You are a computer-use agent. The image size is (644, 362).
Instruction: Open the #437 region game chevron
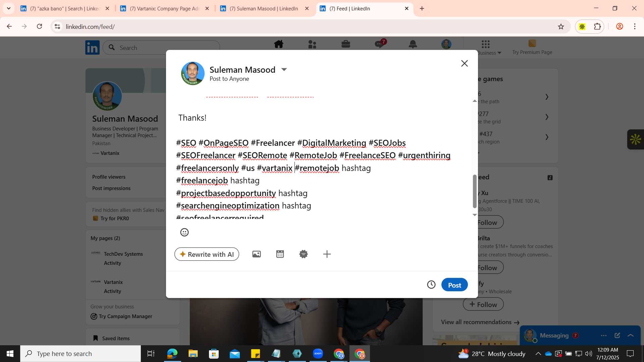pos(547,137)
